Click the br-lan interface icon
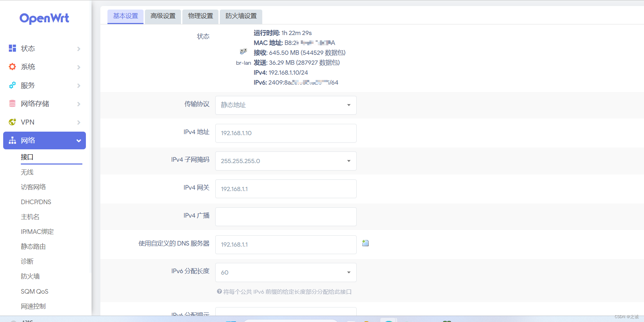 243,52
